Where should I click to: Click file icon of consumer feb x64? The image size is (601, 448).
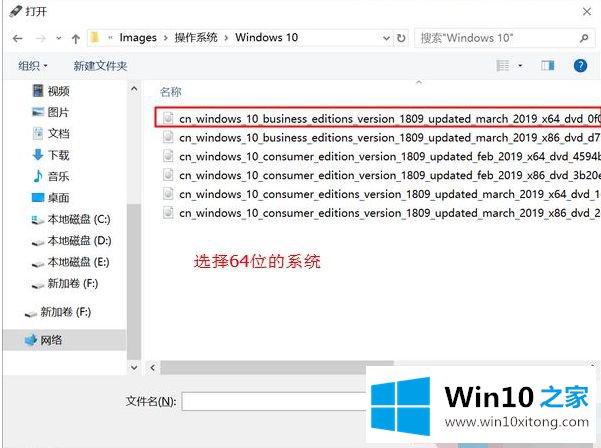pos(168,156)
